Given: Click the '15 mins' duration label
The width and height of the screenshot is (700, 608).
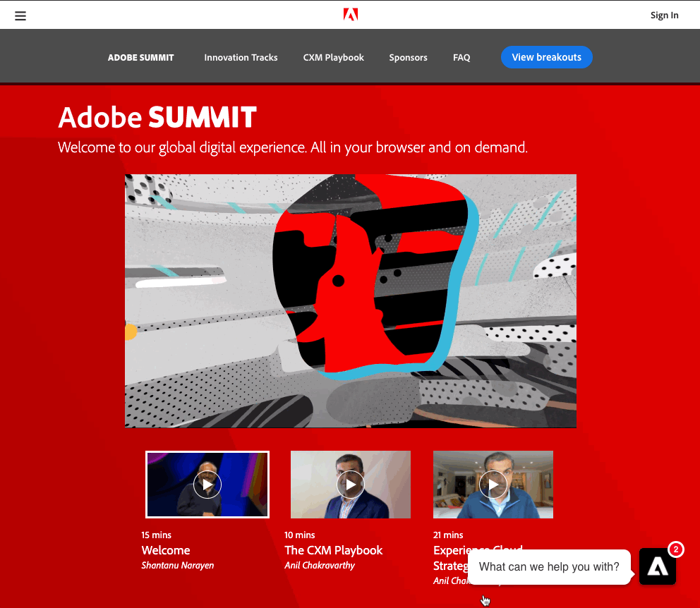Looking at the screenshot, I should 156,535.
